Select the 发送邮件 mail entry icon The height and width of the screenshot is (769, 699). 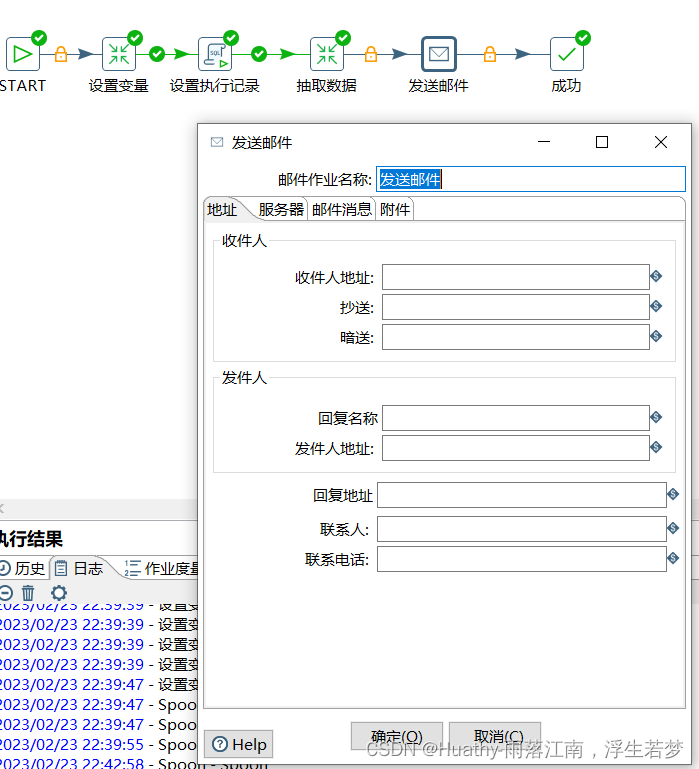[x=439, y=54]
